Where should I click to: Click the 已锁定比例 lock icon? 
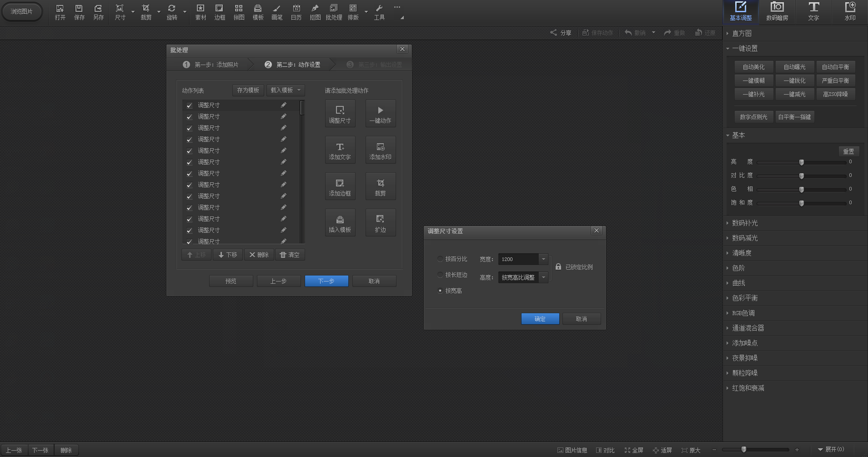coord(558,267)
